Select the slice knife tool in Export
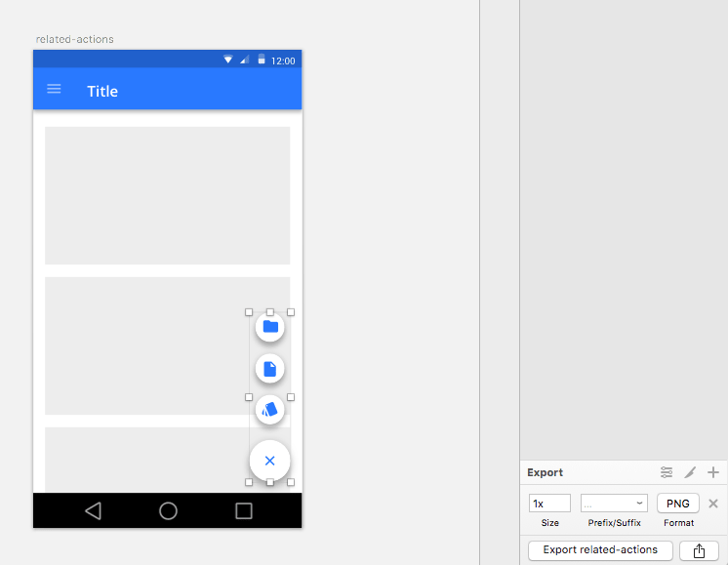The height and width of the screenshot is (565, 728). pyautogui.click(x=690, y=472)
